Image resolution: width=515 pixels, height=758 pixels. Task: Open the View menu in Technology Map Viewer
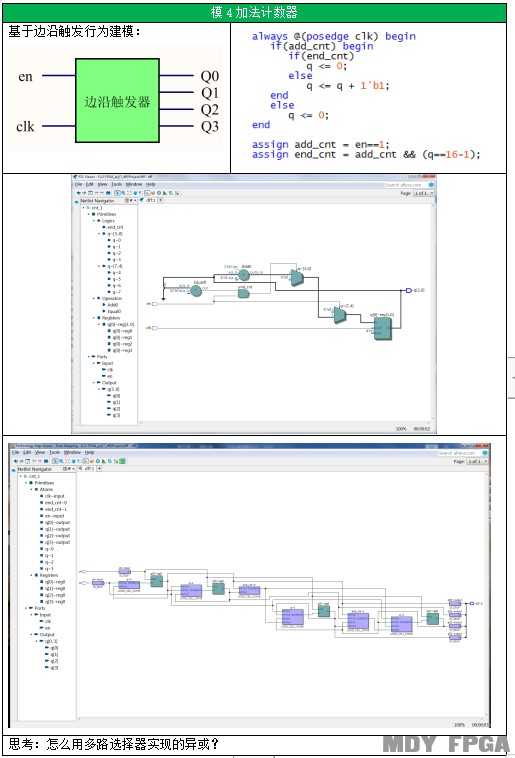(x=40, y=452)
